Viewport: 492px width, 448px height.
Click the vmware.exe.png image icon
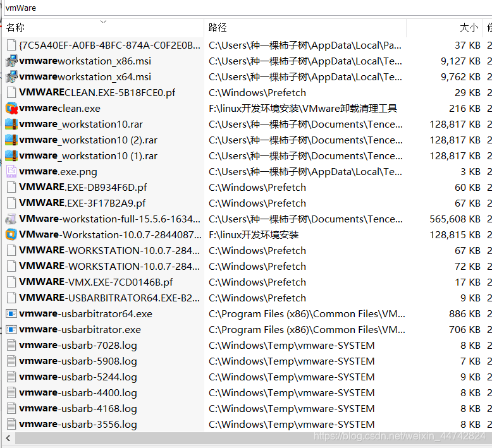point(11,171)
